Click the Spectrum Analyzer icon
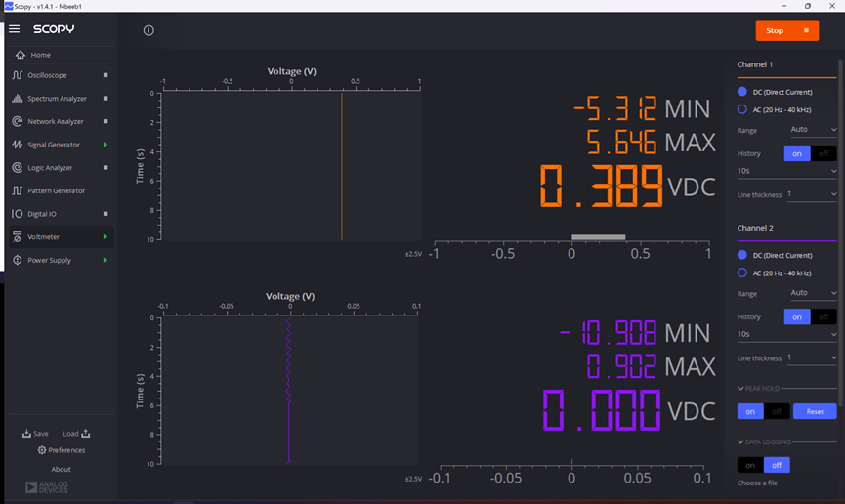This screenshot has width=845, height=504. coord(18,98)
